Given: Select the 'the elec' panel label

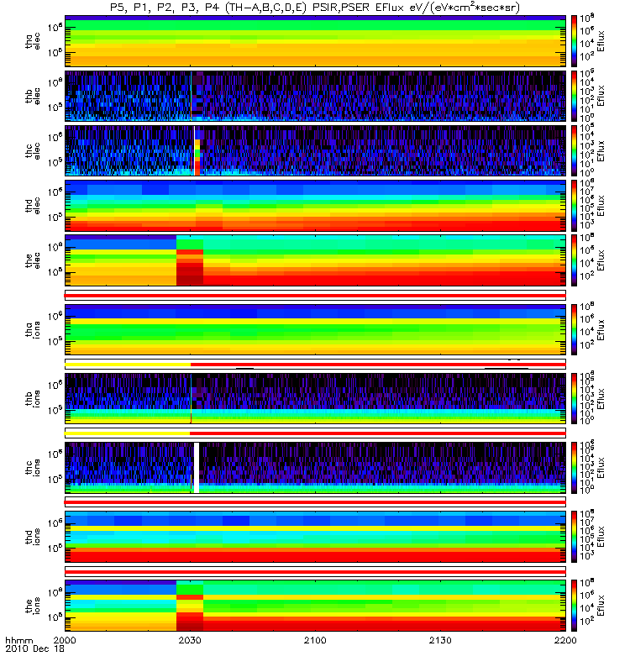Looking at the screenshot, I should [x=32, y=260].
